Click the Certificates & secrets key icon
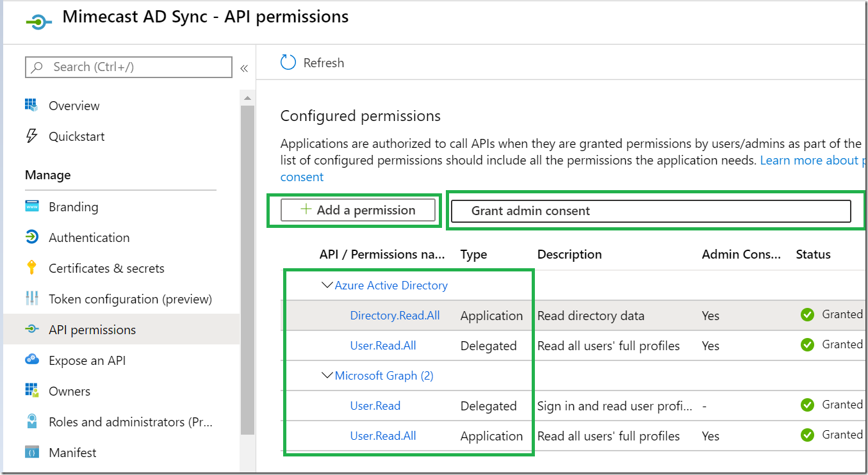The width and height of the screenshot is (868, 475). pos(31,268)
